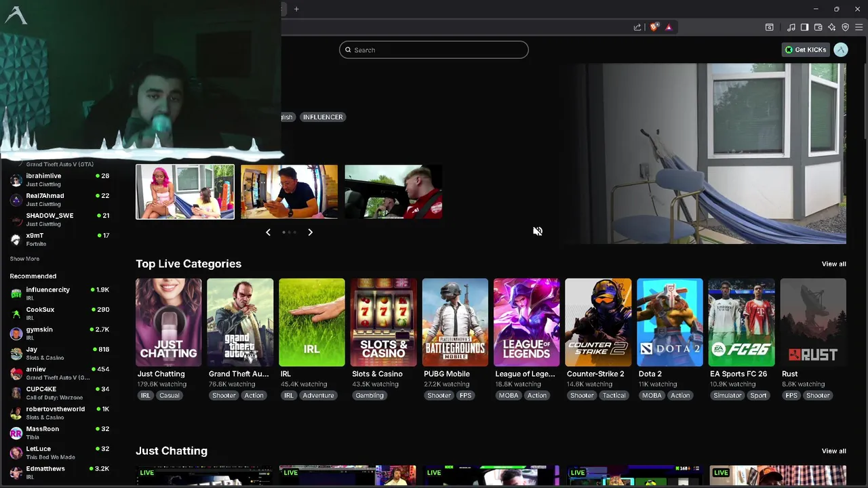Select the INFLUENCER tag
The image size is (868, 488).
point(323,117)
